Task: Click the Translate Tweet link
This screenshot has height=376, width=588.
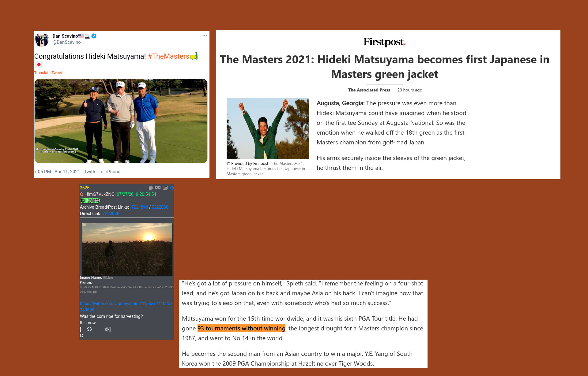Action: [48, 73]
